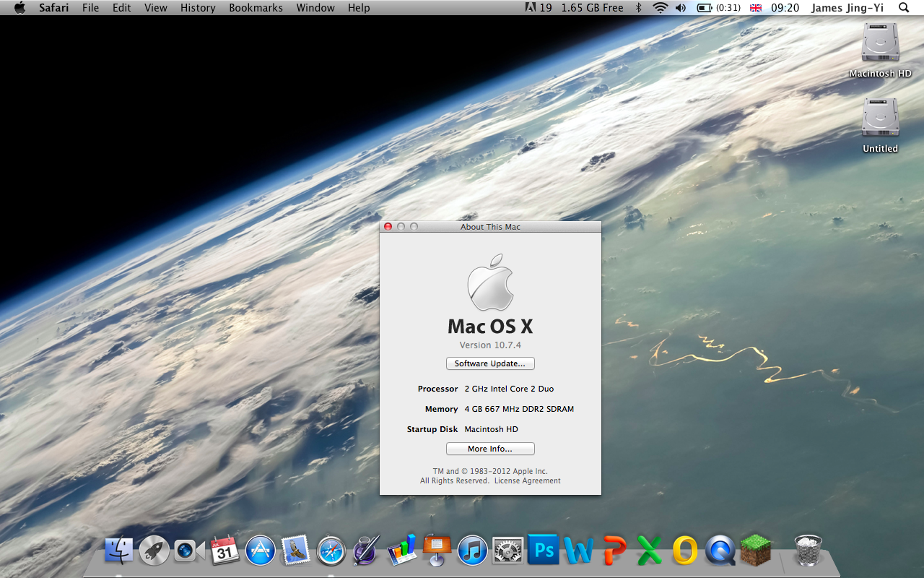The width and height of the screenshot is (924, 578).
Task: Launch FaceTime camera icon in Dock
Action: click(x=189, y=551)
